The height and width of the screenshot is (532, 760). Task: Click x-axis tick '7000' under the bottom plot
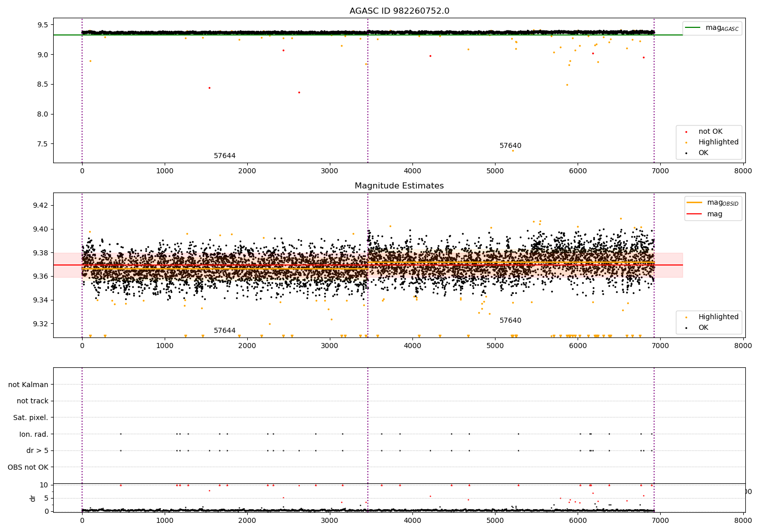[x=661, y=520]
